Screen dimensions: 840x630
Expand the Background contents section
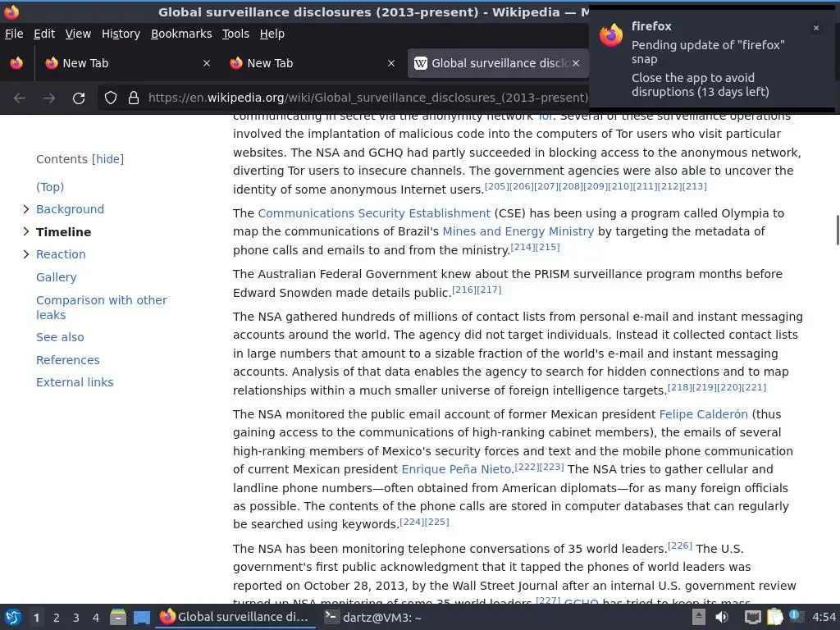coord(25,209)
